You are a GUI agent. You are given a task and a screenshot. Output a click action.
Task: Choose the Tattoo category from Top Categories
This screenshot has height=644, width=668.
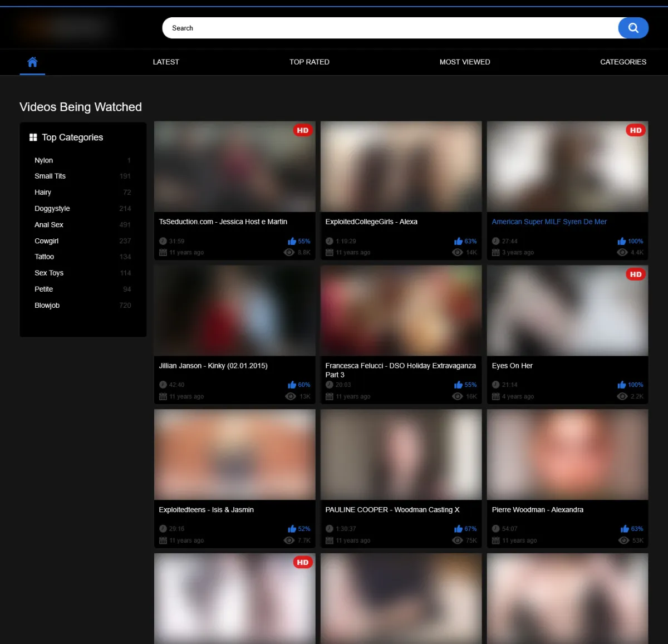pos(45,257)
